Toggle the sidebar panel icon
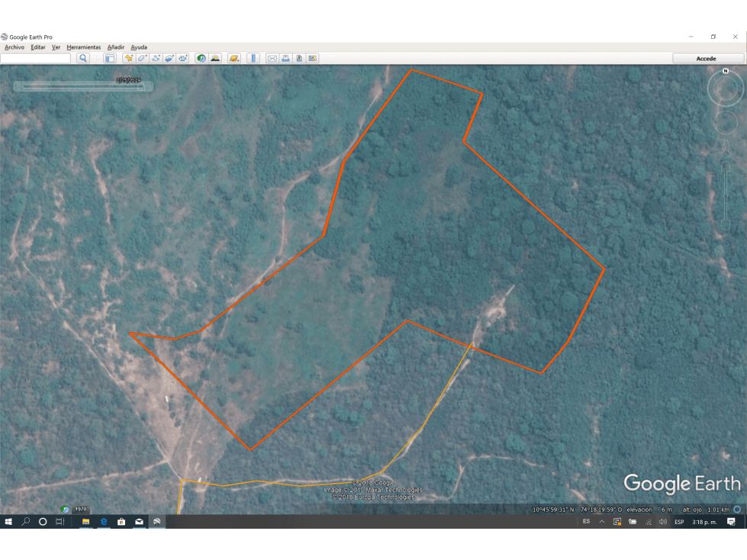Image resolution: width=747 pixels, height=560 pixels. (109, 58)
